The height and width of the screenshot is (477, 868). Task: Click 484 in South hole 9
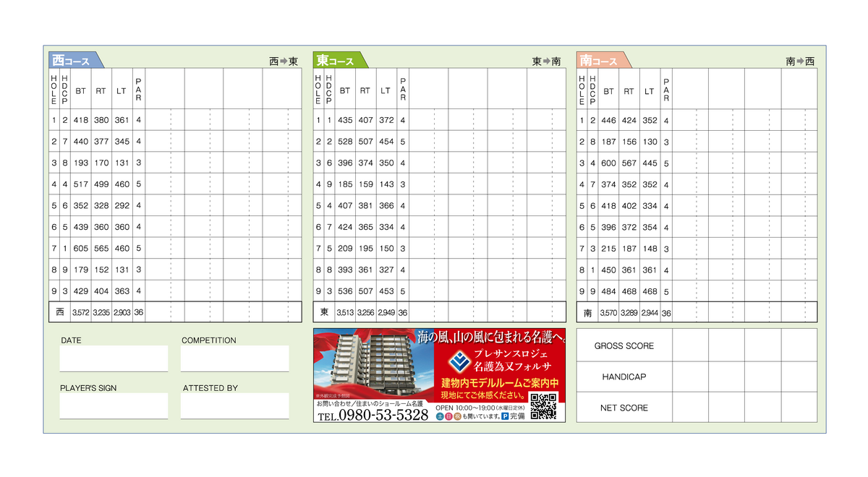[x=609, y=292]
